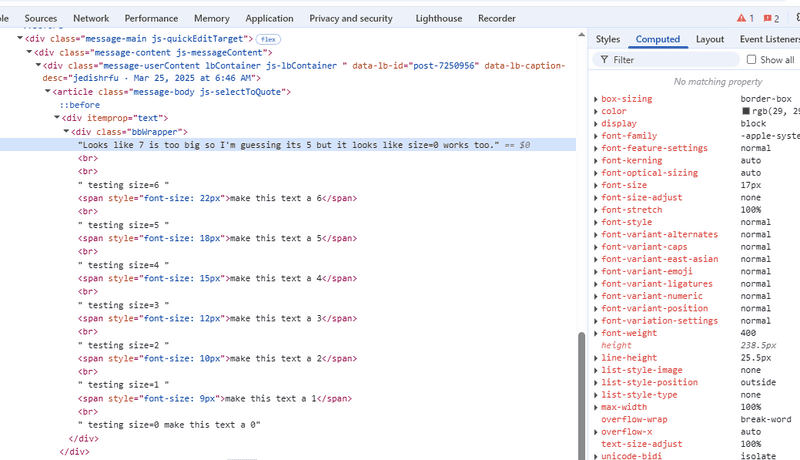This screenshot has width=800, height=460.
Task: Focus the computed styles Filter field
Action: pos(665,60)
